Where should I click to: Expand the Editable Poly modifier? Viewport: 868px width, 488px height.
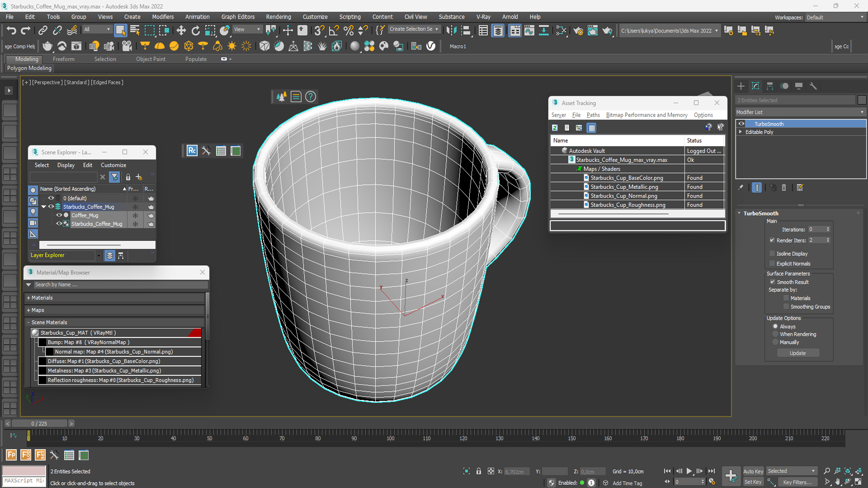click(x=741, y=132)
